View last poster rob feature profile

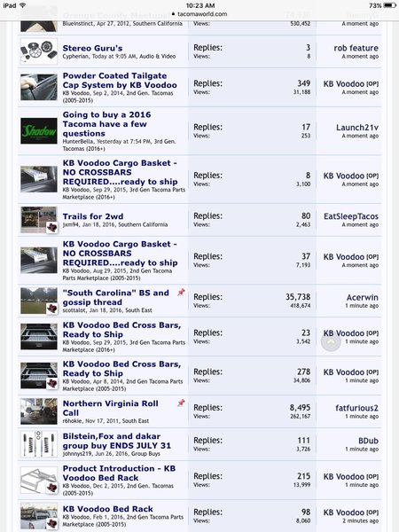coord(356,48)
